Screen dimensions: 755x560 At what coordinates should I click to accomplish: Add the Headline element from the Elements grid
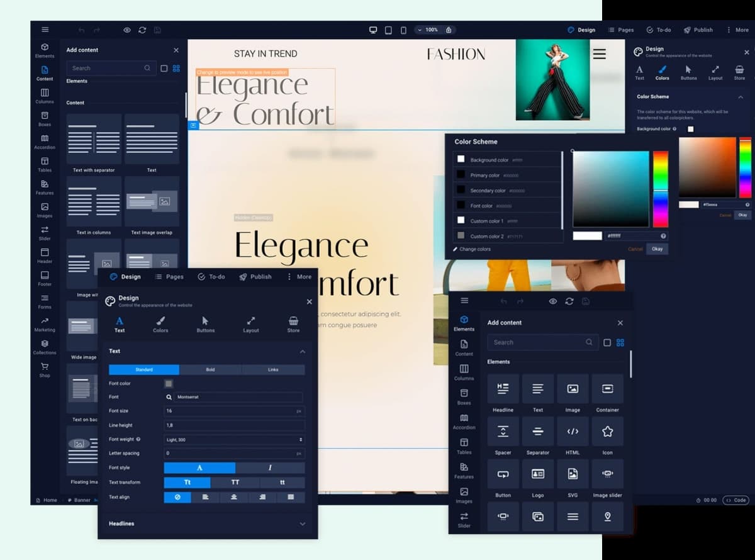tap(503, 389)
